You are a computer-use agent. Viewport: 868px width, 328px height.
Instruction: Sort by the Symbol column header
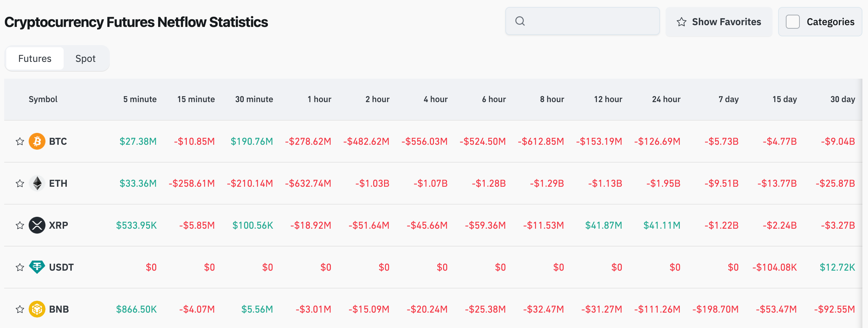click(x=43, y=99)
